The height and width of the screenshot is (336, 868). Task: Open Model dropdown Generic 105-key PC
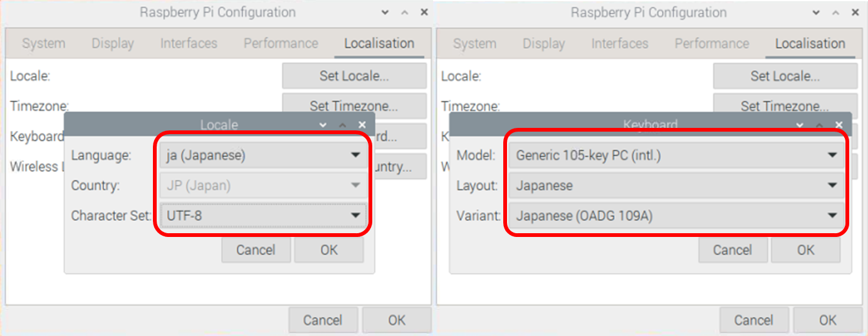coord(676,155)
